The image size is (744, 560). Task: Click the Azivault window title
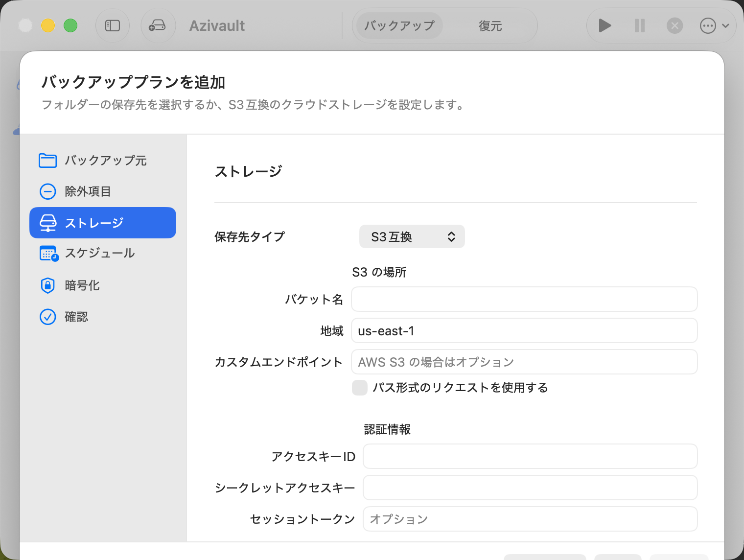(x=217, y=25)
